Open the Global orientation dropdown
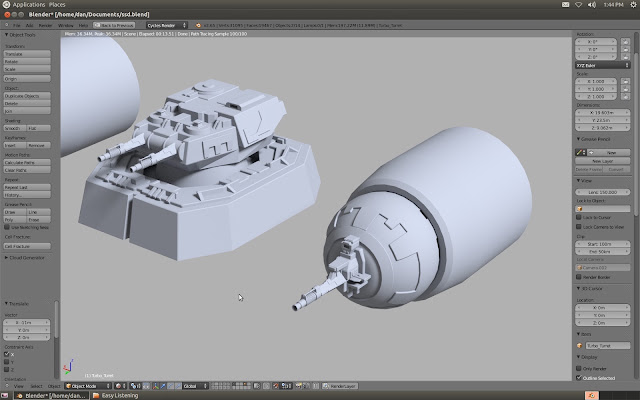 [x=195, y=386]
